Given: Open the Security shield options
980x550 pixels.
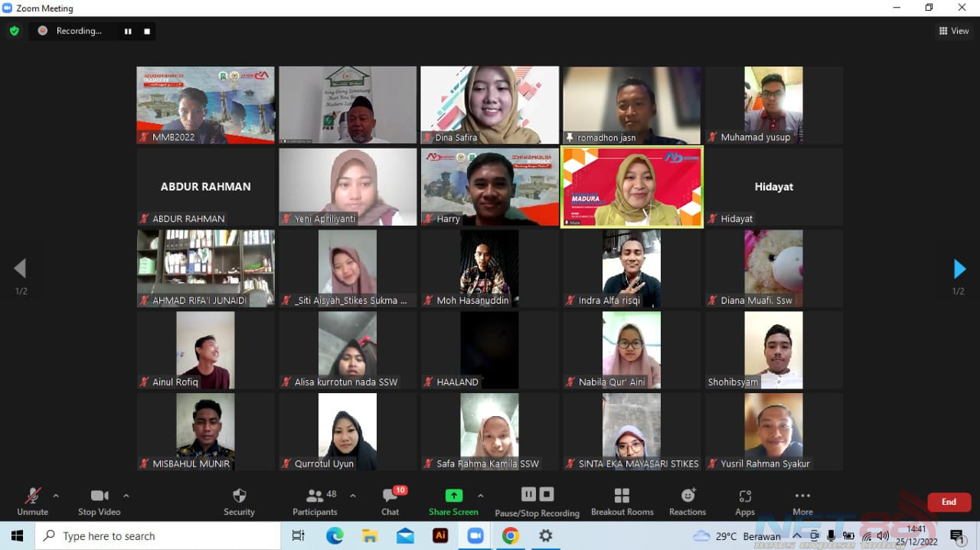Looking at the screenshot, I should 239,501.
